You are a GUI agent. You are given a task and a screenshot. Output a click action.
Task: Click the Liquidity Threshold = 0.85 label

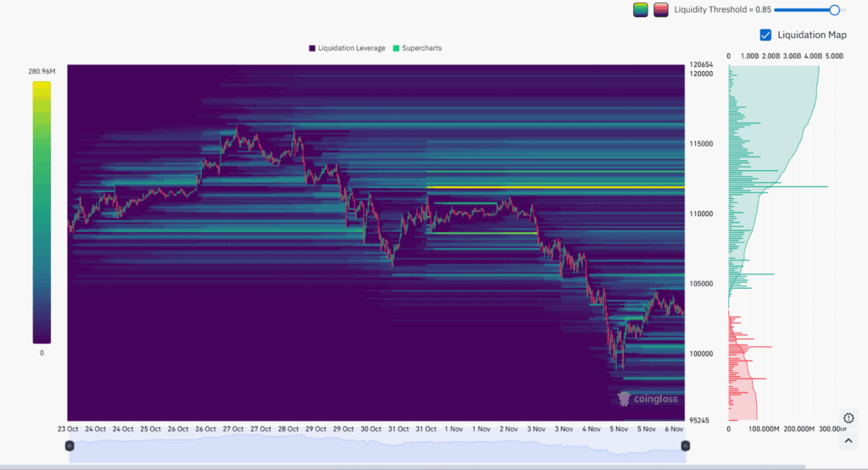tap(721, 10)
